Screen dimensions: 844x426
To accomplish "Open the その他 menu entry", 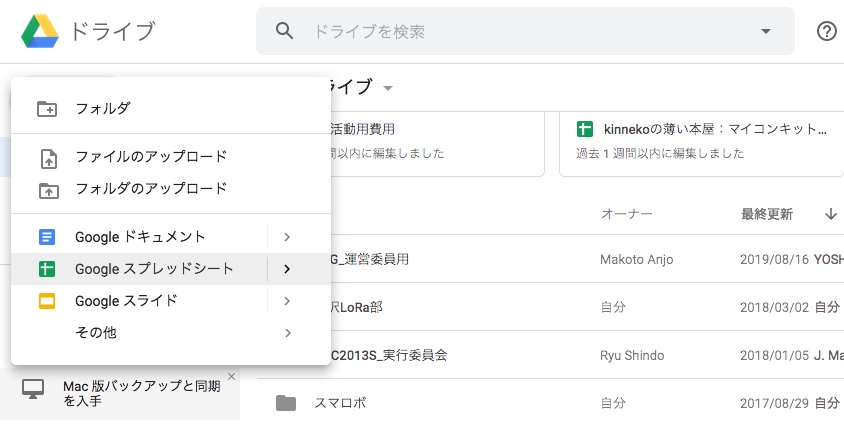I will pos(96,333).
